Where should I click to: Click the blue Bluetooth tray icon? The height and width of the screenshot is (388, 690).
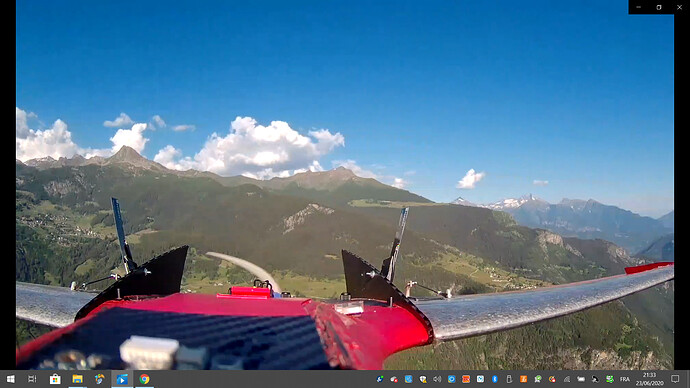[x=495, y=379]
